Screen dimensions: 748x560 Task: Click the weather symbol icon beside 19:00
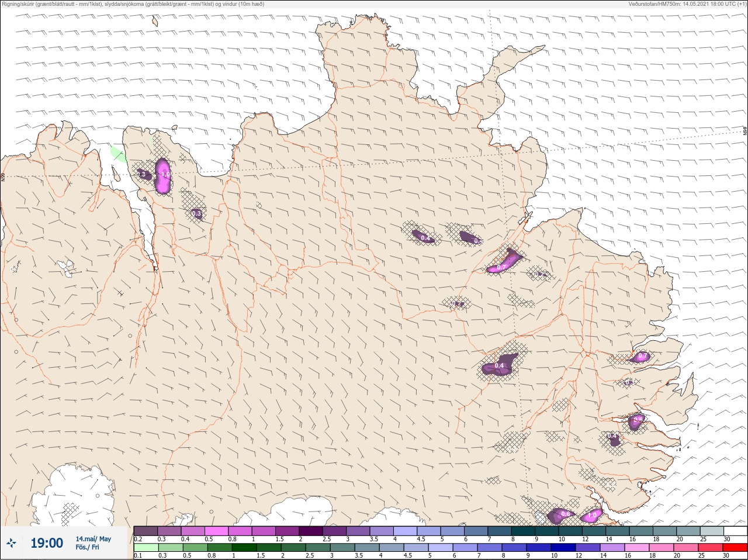(12, 544)
